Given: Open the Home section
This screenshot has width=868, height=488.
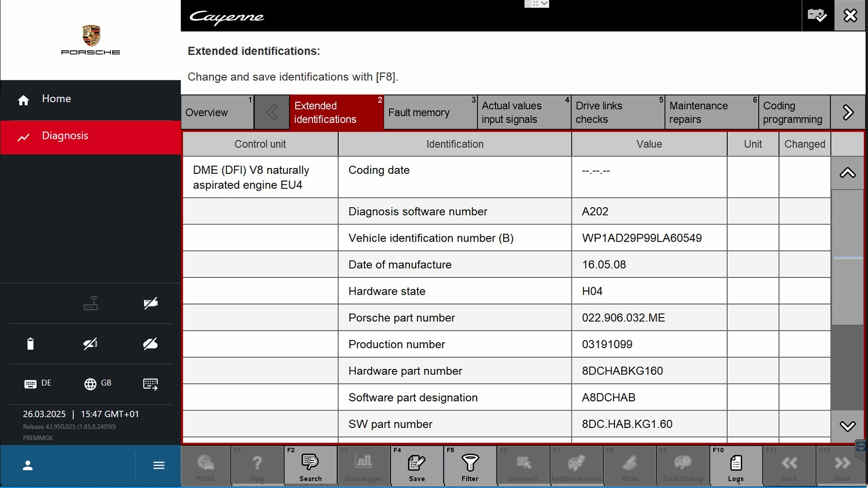Looking at the screenshot, I should 90,99.
